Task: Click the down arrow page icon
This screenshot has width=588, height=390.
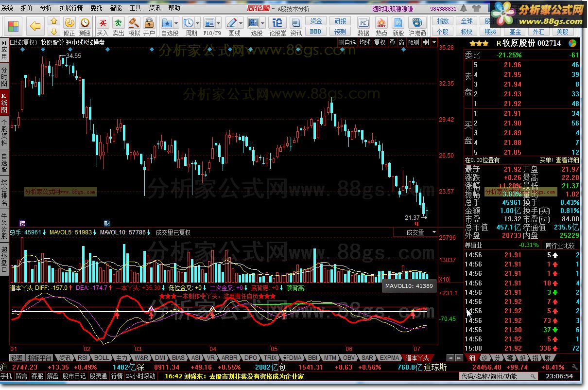Action: tap(53, 32)
